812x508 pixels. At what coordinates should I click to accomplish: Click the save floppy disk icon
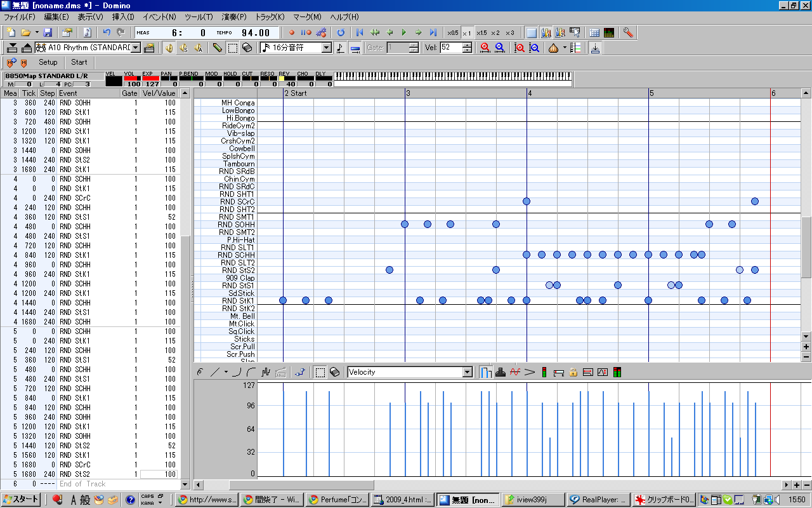[x=48, y=32]
